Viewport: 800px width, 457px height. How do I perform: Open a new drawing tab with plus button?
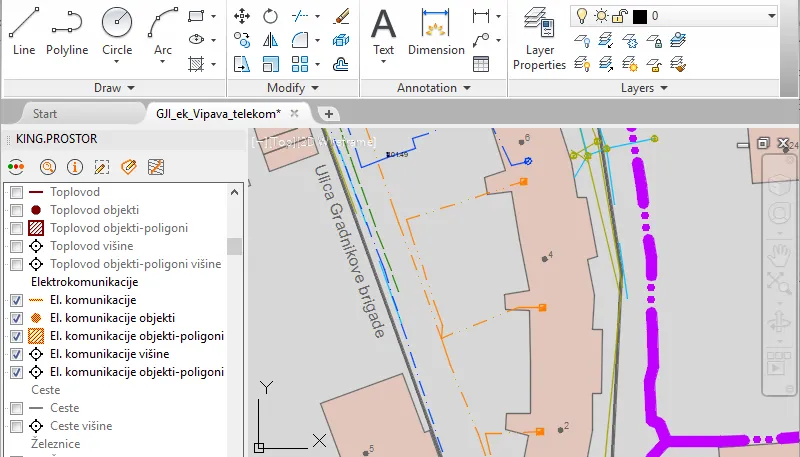click(x=328, y=113)
